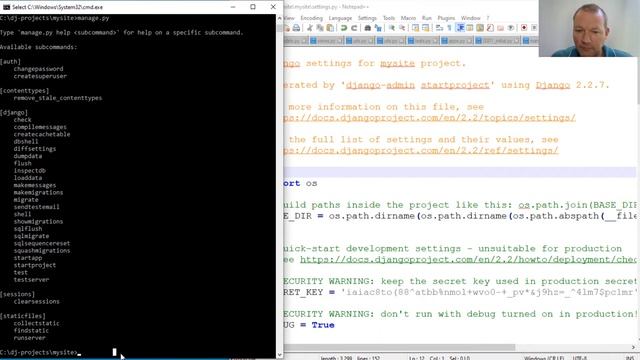
Task: Maximize the cmd.exe window
Action: tap(253, 7)
